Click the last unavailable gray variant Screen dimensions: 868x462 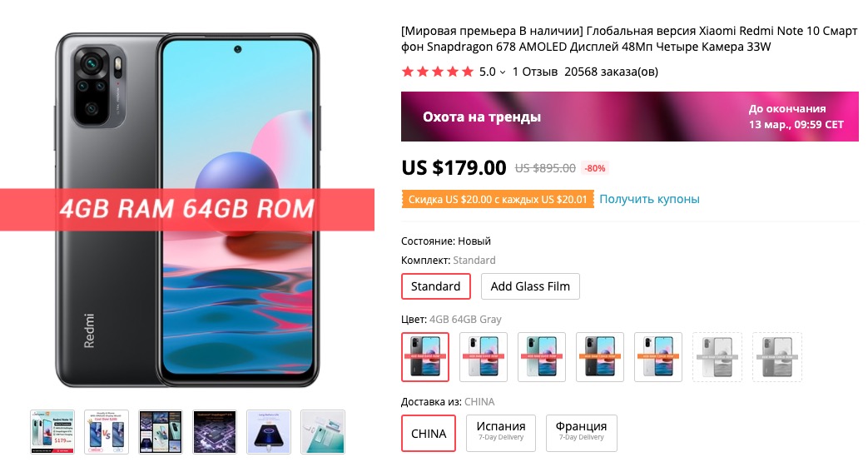click(x=776, y=357)
